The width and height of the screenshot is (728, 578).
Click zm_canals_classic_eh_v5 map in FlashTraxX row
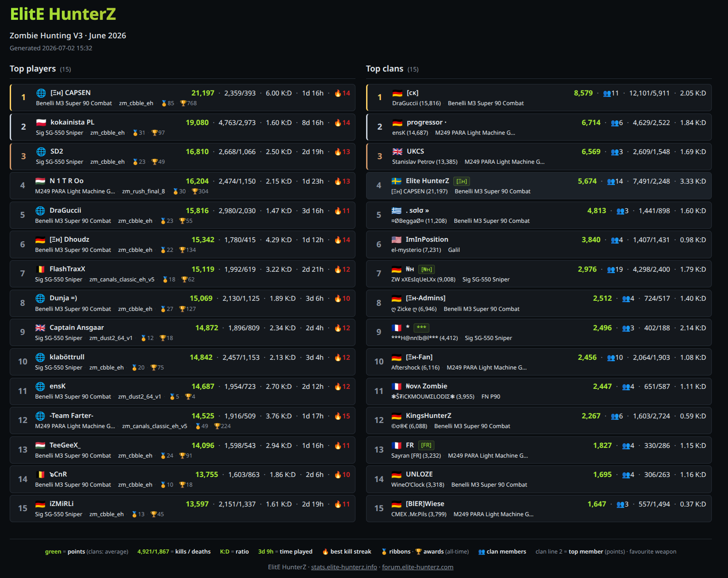[x=122, y=280]
